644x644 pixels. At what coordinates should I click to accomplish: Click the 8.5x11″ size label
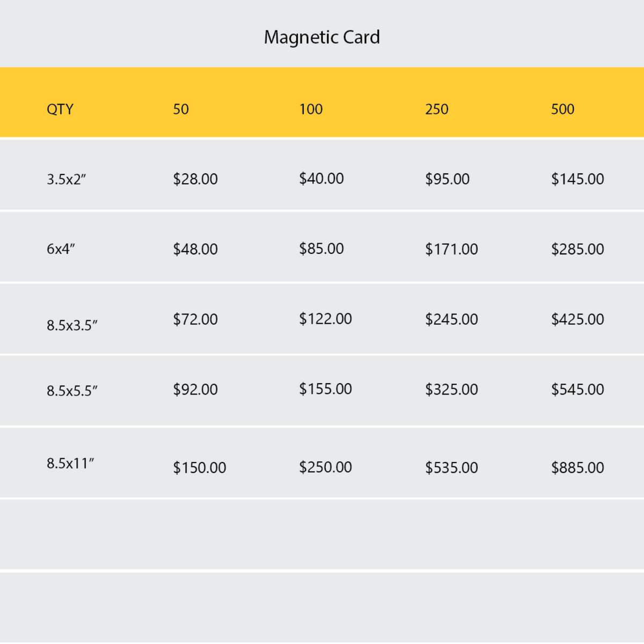pos(70,463)
